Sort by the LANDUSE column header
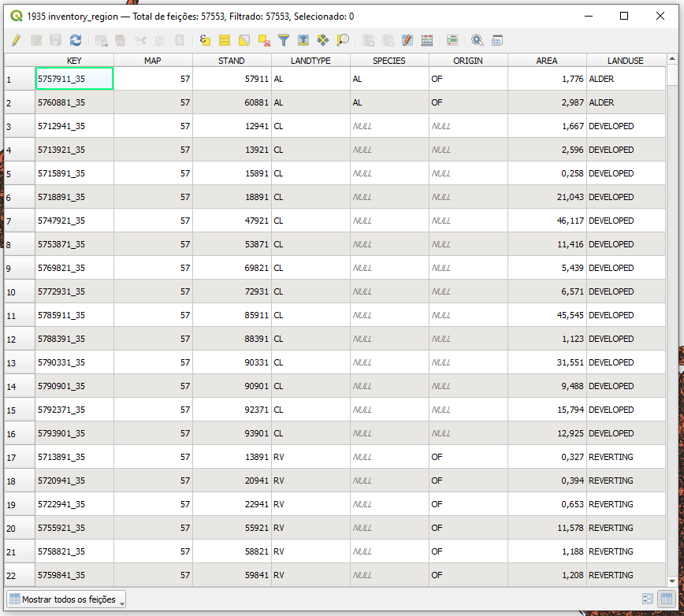This screenshot has width=684, height=616. [625, 61]
